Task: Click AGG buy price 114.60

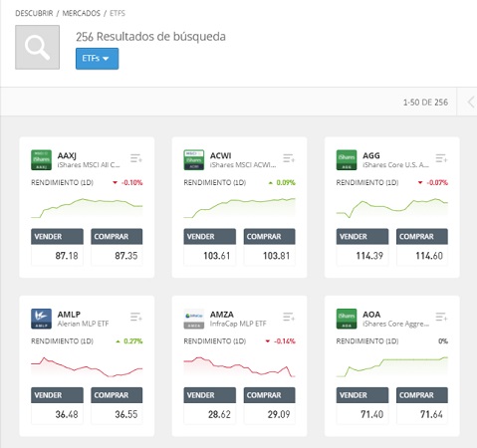Action: click(429, 256)
